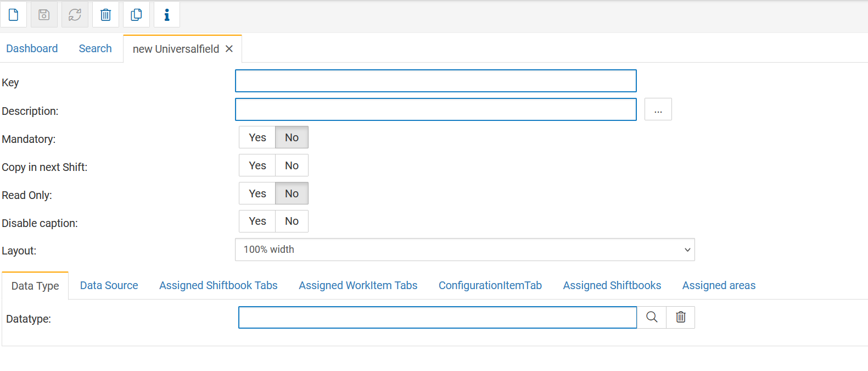Click the Datatype magnifier search icon
The height and width of the screenshot is (371, 868).
[652, 317]
